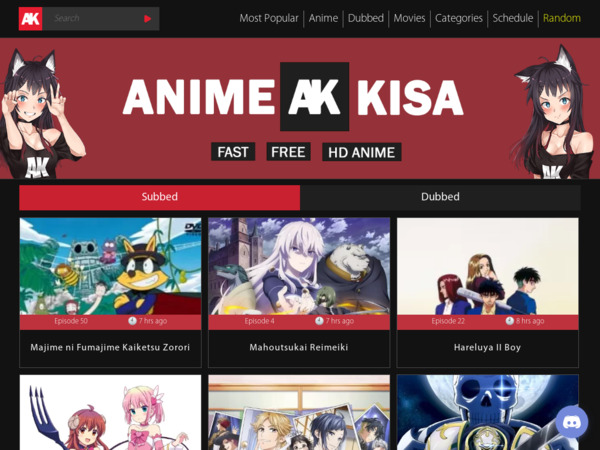Open the Categories menu item
Image resolution: width=600 pixels, height=450 pixels.
458,18
